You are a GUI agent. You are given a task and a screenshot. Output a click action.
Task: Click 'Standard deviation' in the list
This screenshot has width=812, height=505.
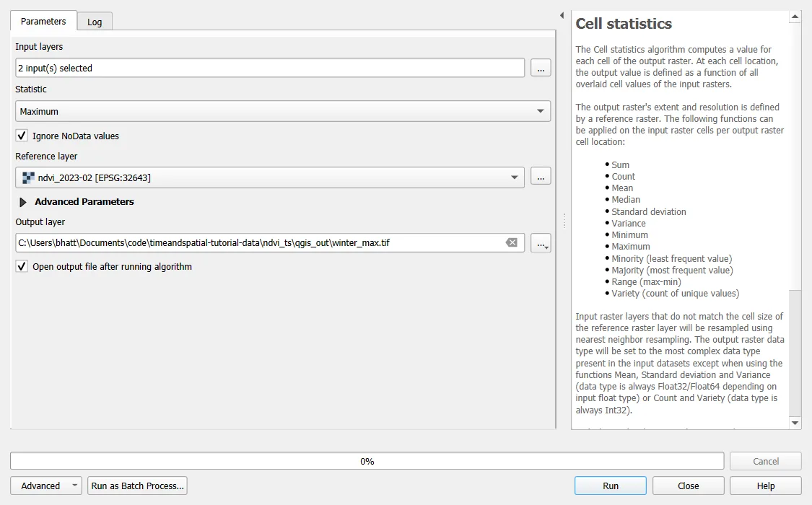coord(648,211)
